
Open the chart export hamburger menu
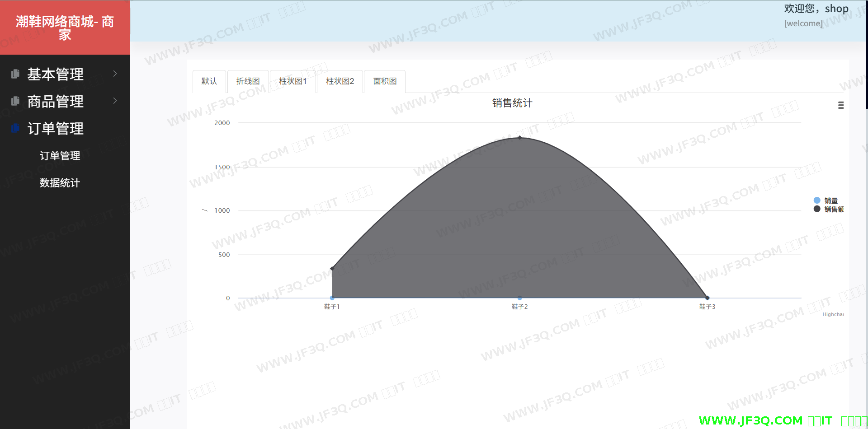[x=840, y=105]
